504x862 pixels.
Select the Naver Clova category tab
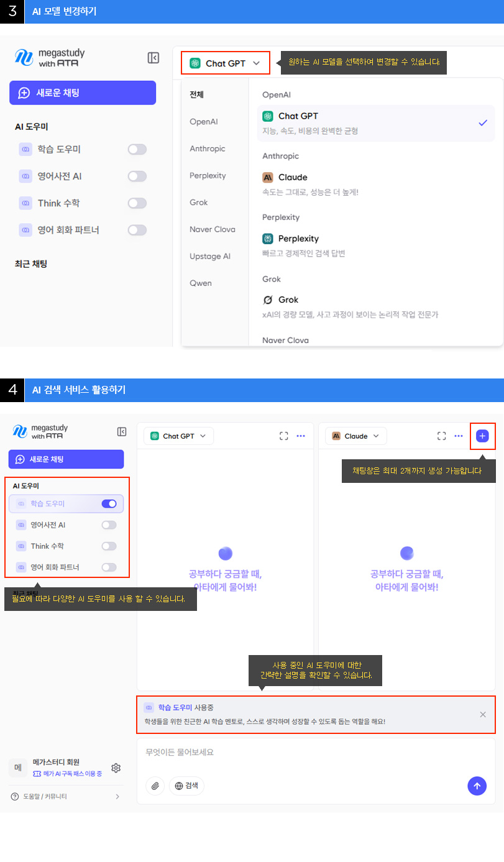tap(213, 229)
